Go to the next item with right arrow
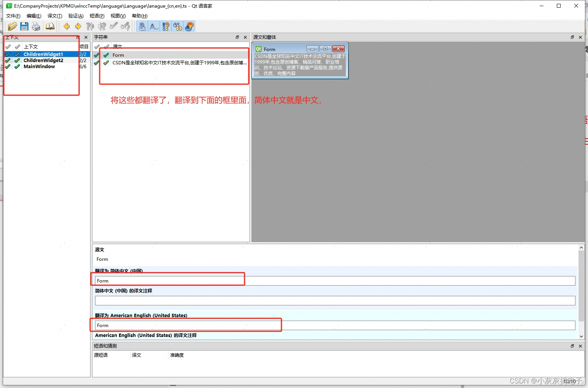 click(x=78, y=26)
